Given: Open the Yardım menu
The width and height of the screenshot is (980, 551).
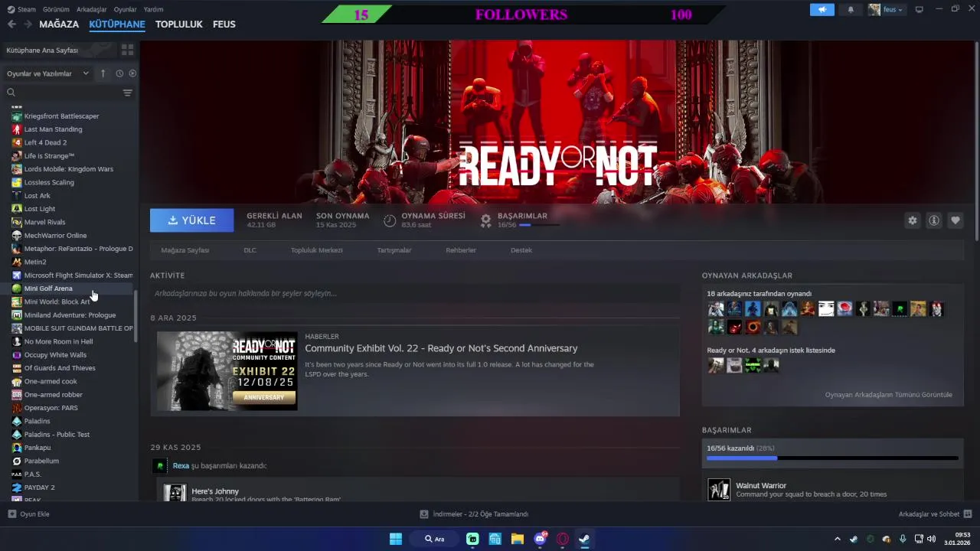Looking at the screenshot, I should point(153,9).
